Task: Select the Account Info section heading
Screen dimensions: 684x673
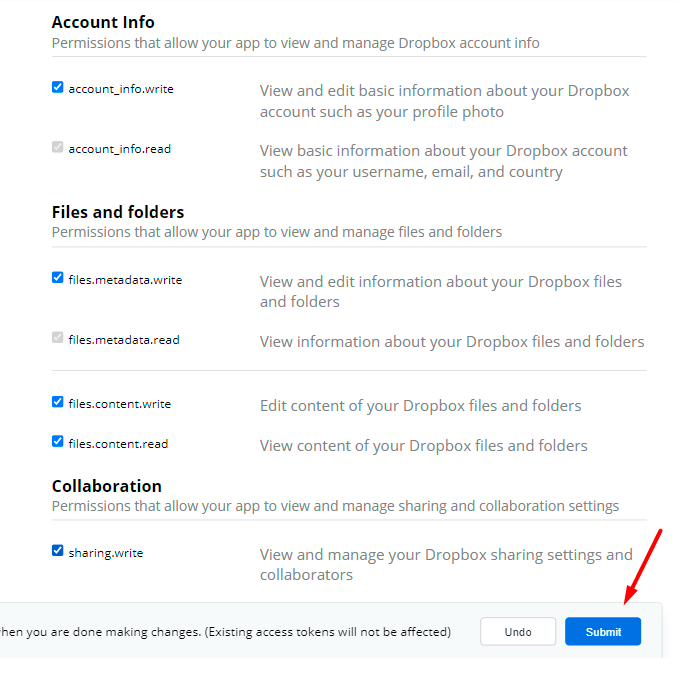Action: (x=103, y=22)
